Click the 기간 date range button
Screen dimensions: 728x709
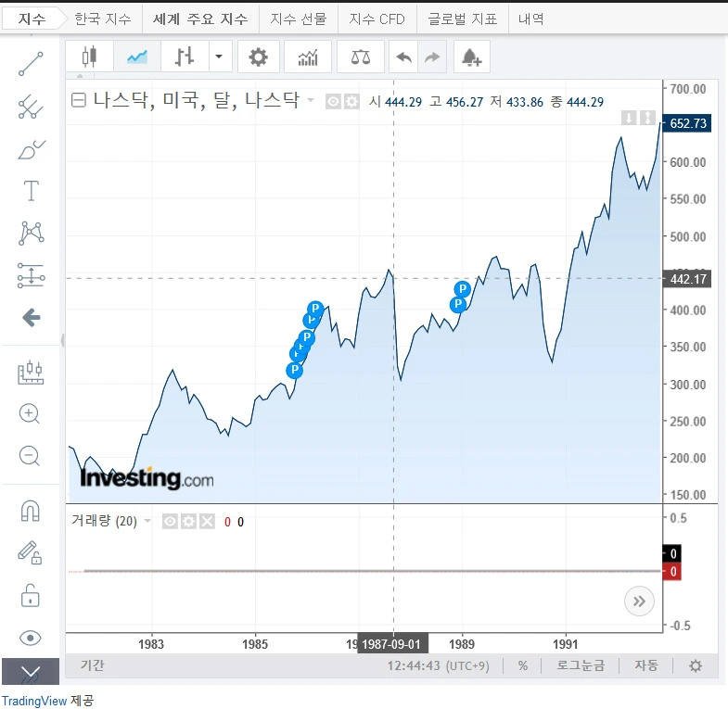[x=93, y=665]
